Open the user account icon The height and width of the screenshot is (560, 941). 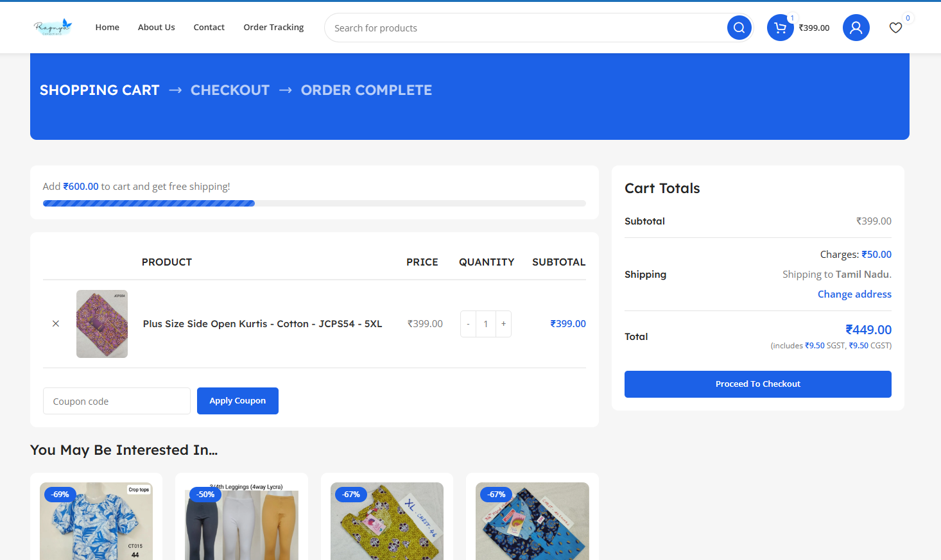click(856, 28)
